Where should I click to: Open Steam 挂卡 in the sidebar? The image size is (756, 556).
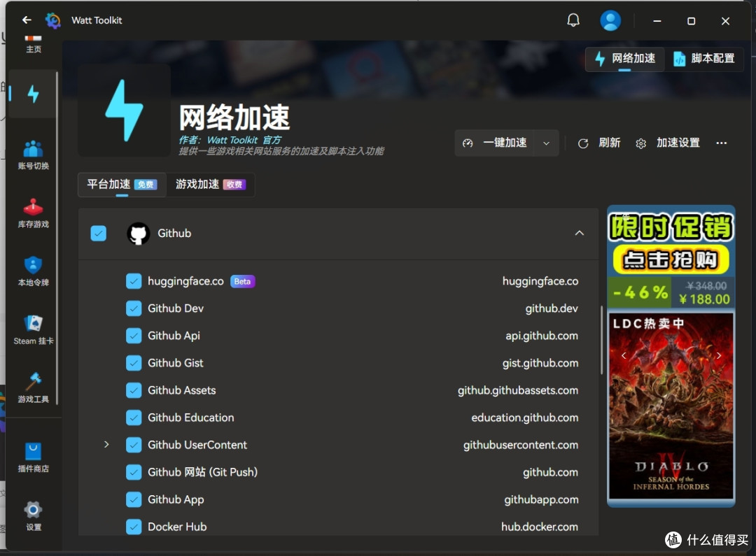(x=33, y=329)
